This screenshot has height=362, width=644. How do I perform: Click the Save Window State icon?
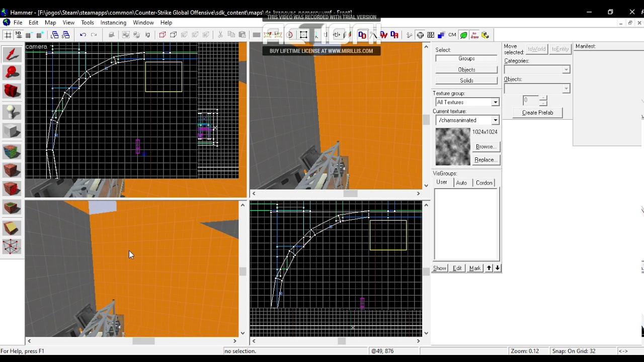[65, 35]
